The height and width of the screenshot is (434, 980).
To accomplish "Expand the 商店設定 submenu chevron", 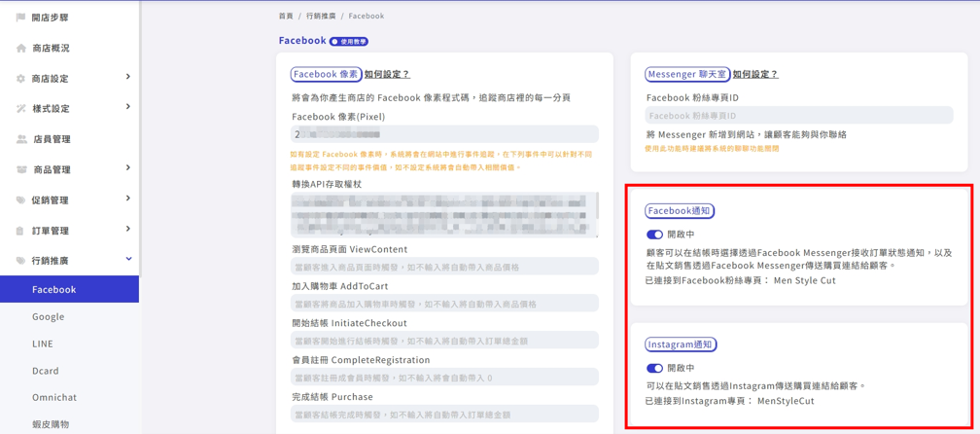I will pyautogui.click(x=128, y=77).
